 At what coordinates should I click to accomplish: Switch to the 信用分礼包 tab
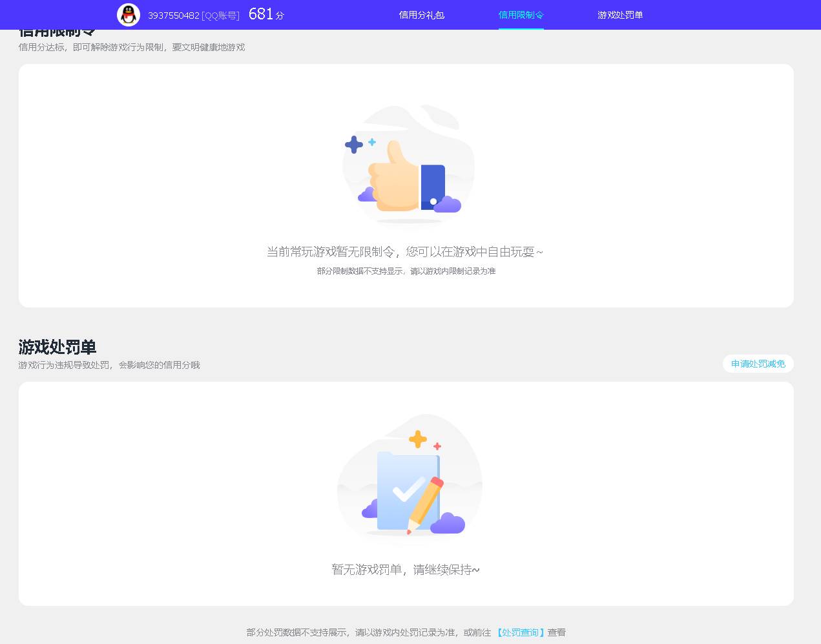pos(422,15)
